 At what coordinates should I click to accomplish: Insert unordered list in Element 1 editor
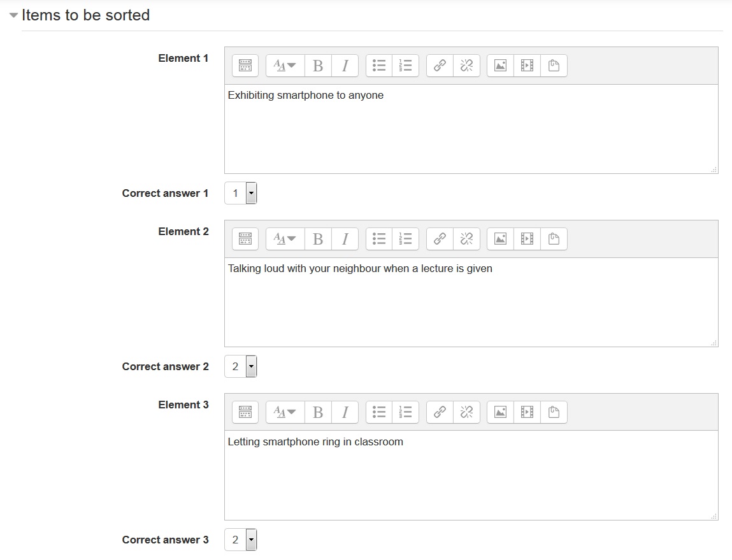pyautogui.click(x=379, y=66)
